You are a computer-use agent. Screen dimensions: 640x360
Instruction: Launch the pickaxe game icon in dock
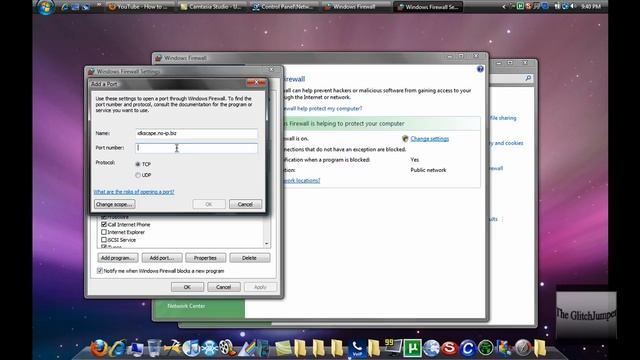172,348
